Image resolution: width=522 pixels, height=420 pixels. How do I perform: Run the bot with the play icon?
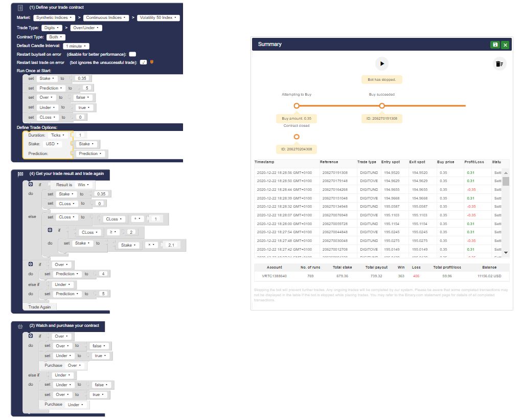pos(382,63)
